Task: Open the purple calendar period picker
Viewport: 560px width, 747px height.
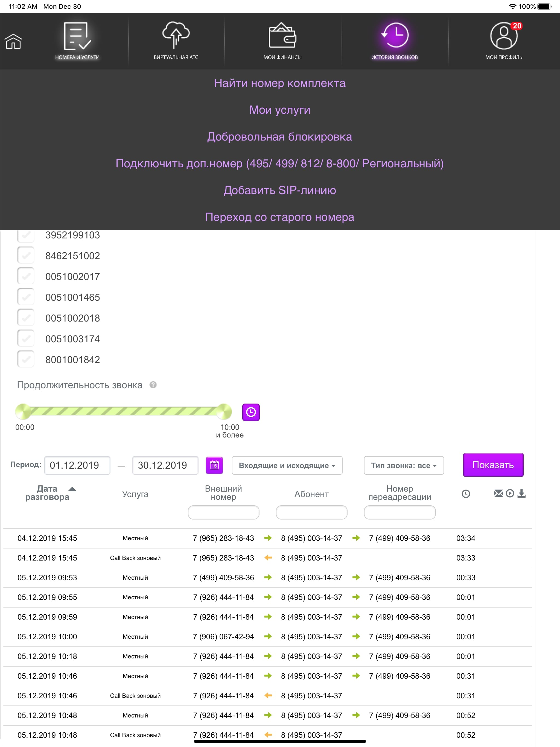Action: tap(214, 465)
